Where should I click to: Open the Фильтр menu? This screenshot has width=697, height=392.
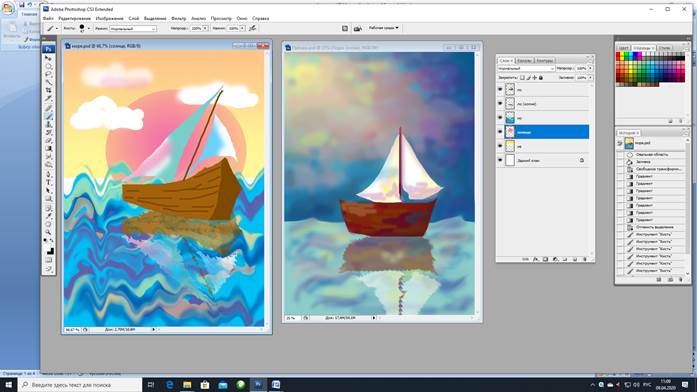point(179,18)
